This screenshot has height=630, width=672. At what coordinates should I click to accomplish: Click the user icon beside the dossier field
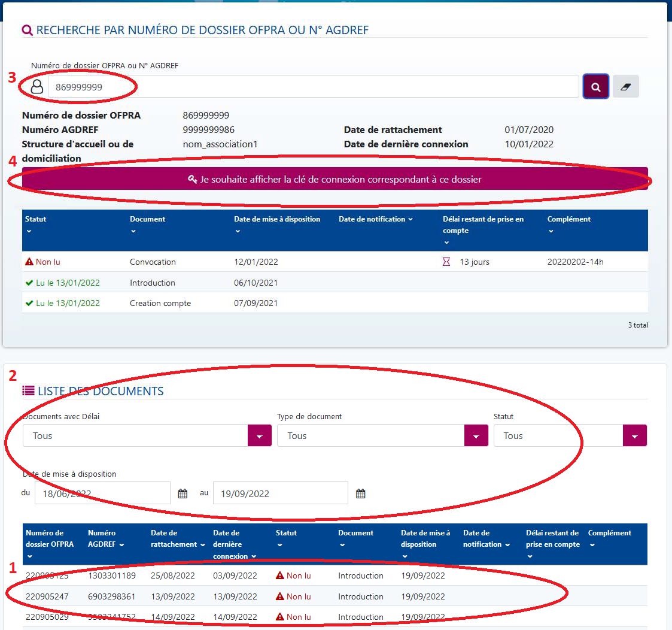pos(37,87)
